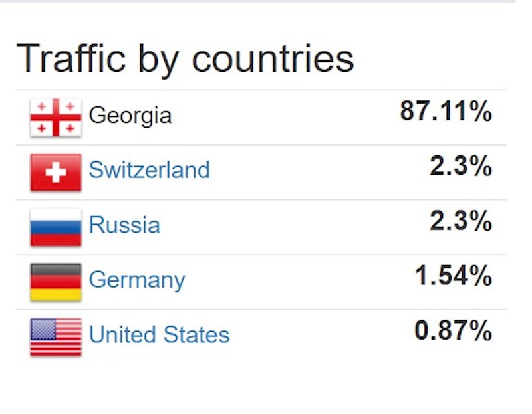The width and height of the screenshot is (532, 414).
Task: Open the Germany country link
Action: [x=137, y=281]
